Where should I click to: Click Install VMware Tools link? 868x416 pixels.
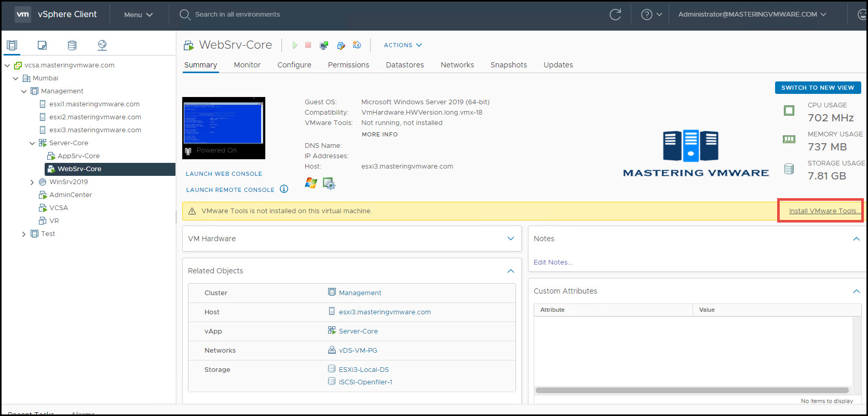click(x=825, y=211)
